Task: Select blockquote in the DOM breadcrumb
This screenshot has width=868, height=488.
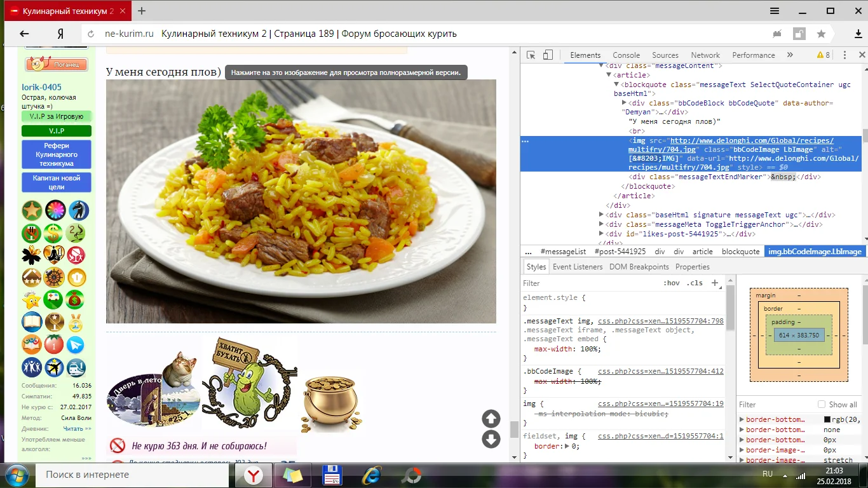Action: pyautogui.click(x=741, y=252)
